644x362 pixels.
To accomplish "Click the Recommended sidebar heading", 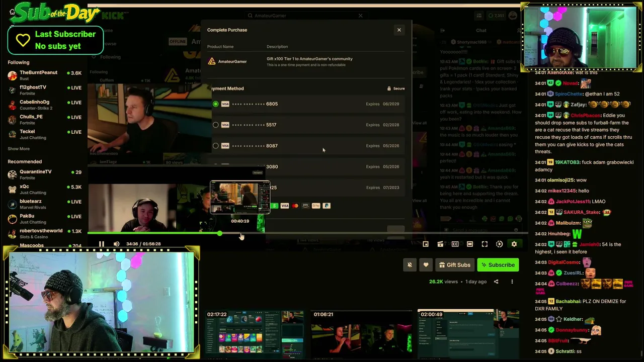I will click(25, 161).
